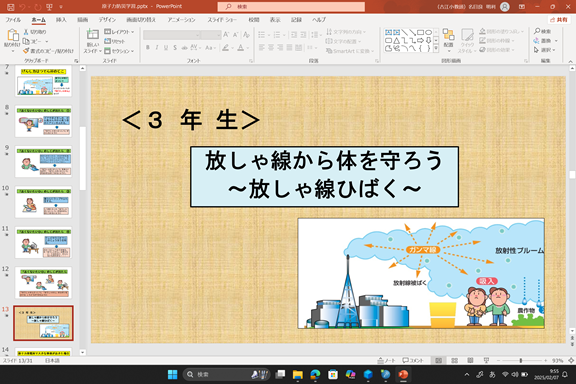Toggle bold formatting

click(x=148, y=47)
